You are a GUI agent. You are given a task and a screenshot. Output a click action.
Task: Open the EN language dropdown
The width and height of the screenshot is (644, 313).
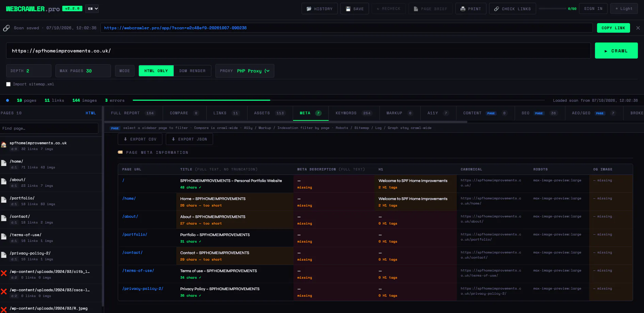92,9
